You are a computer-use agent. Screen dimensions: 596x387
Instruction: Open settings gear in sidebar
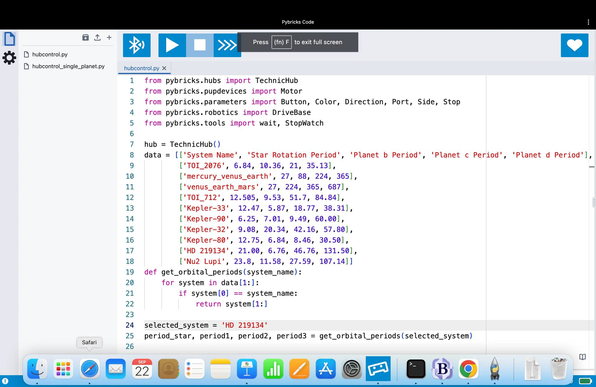[x=10, y=58]
